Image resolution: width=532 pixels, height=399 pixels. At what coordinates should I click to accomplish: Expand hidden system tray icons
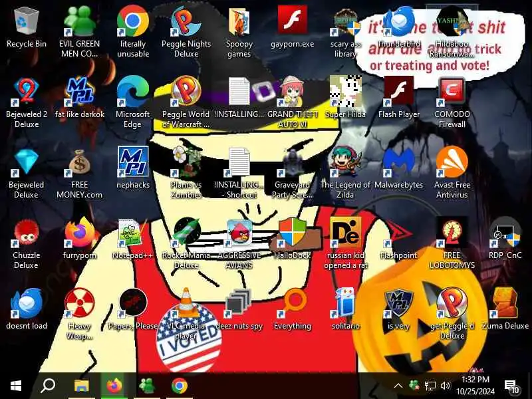coord(398,386)
